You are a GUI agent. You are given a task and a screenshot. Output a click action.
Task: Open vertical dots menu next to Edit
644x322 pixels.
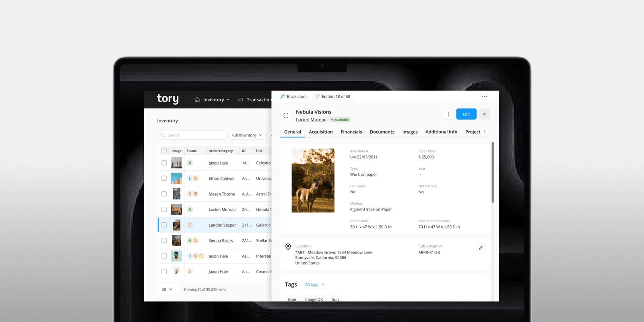448,114
